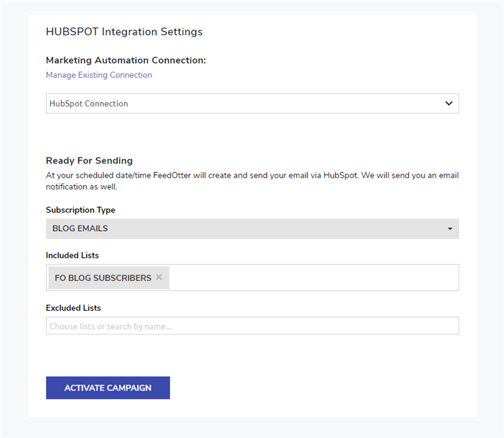Select the FO BLOG SUBSCRIBERS list chip
The width and height of the screenshot is (504, 438).
[103, 278]
